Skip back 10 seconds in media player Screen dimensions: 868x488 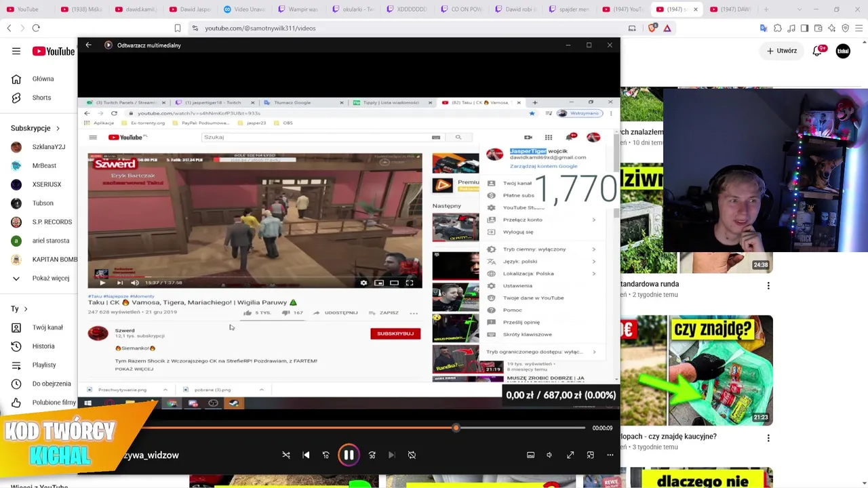pos(325,455)
